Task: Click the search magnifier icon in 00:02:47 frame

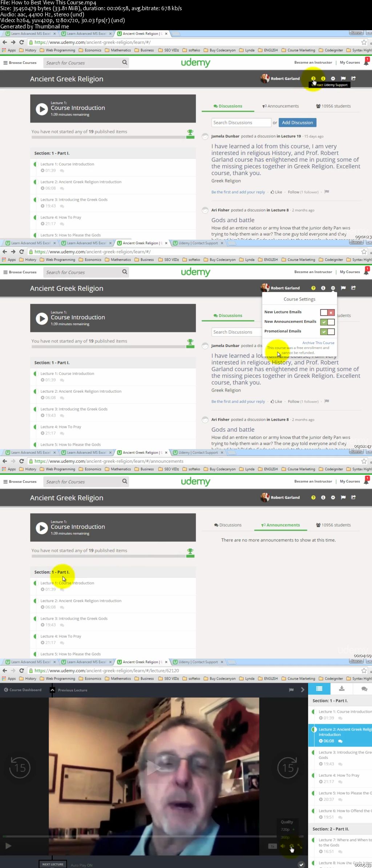Action: 125,272
